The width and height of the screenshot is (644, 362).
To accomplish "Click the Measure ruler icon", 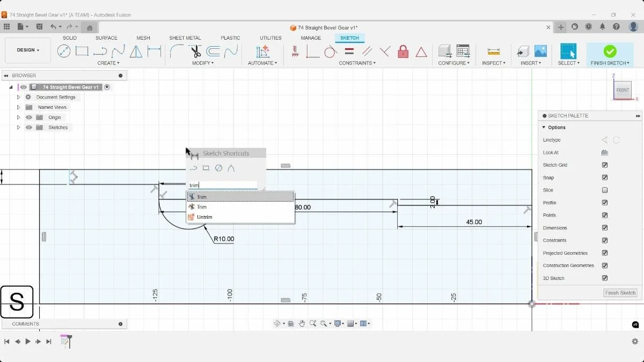I will (494, 51).
